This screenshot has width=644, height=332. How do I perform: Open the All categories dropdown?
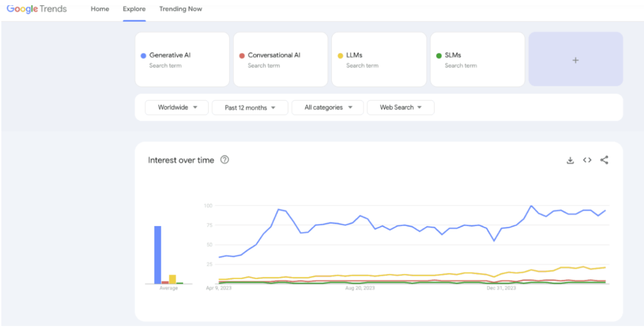click(x=328, y=107)
